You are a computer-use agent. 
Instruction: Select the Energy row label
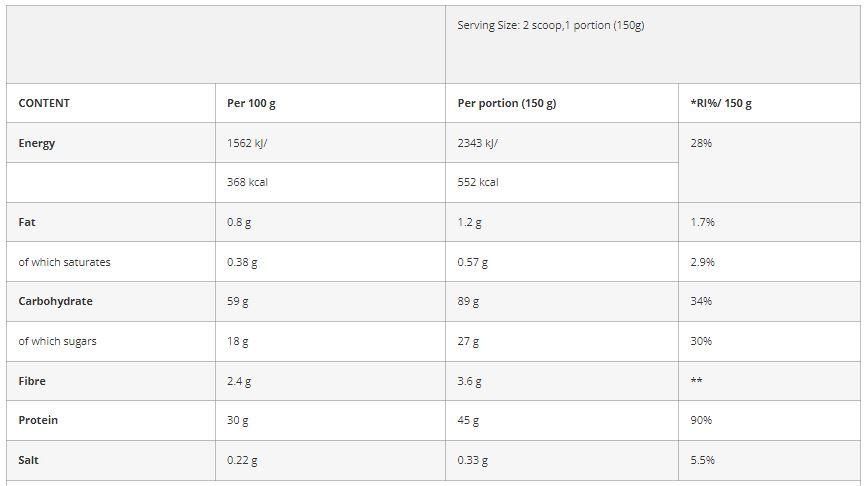coord(36,143)
